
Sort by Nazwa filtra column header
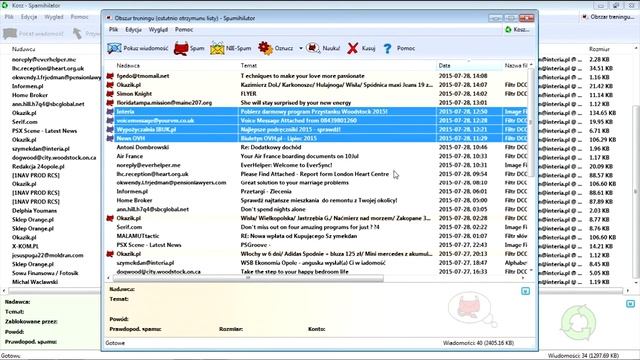516,65
